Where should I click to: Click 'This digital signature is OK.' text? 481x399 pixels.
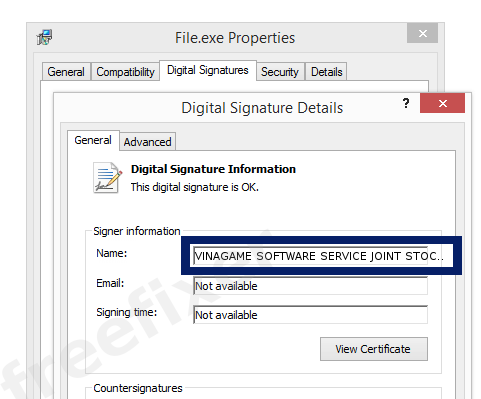195,187
